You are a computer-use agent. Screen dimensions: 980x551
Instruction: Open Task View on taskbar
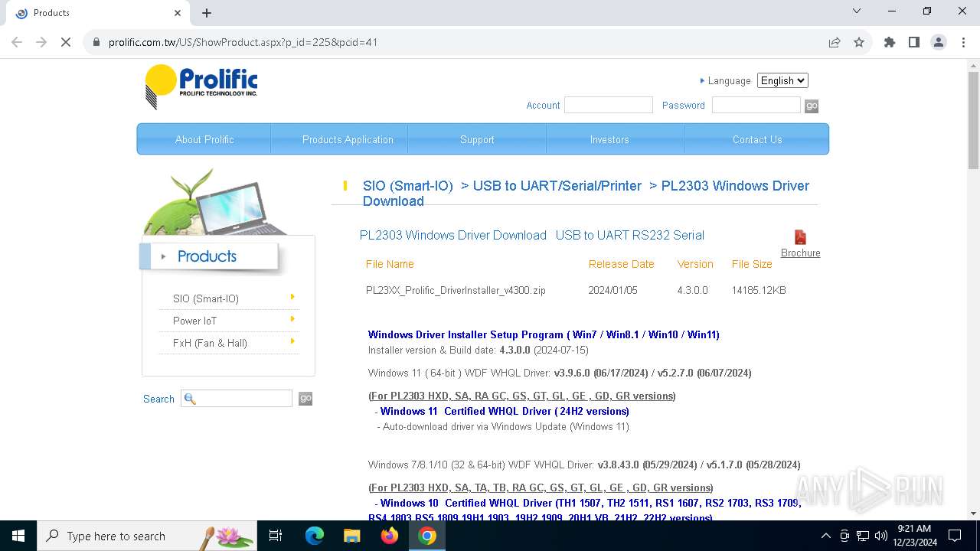276,536
